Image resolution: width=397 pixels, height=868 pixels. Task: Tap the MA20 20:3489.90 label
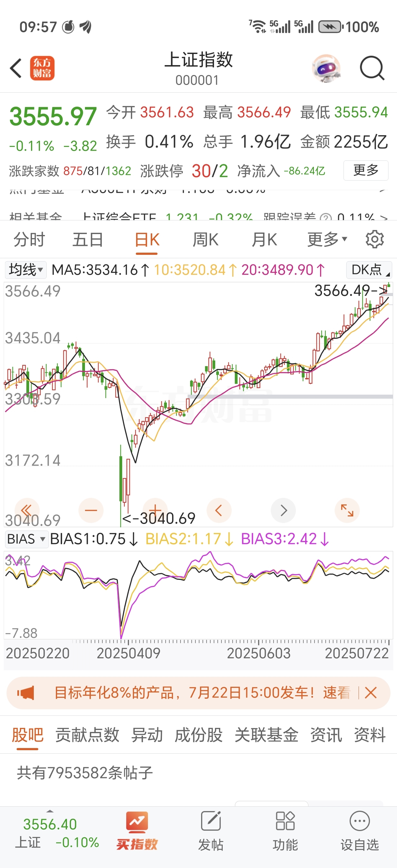click(x=283, y=270)
